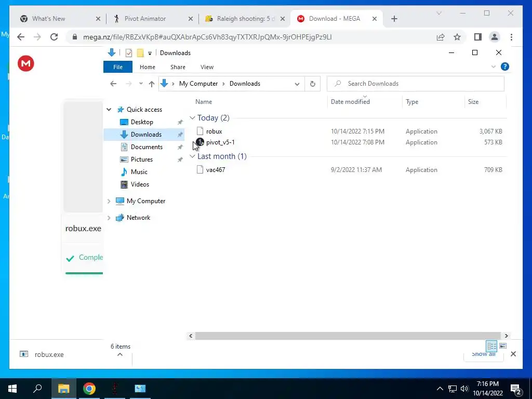The image size is (532, 399).
Task: Click the New folder icon in Explorer's title bar
Action: pos(140,53)
